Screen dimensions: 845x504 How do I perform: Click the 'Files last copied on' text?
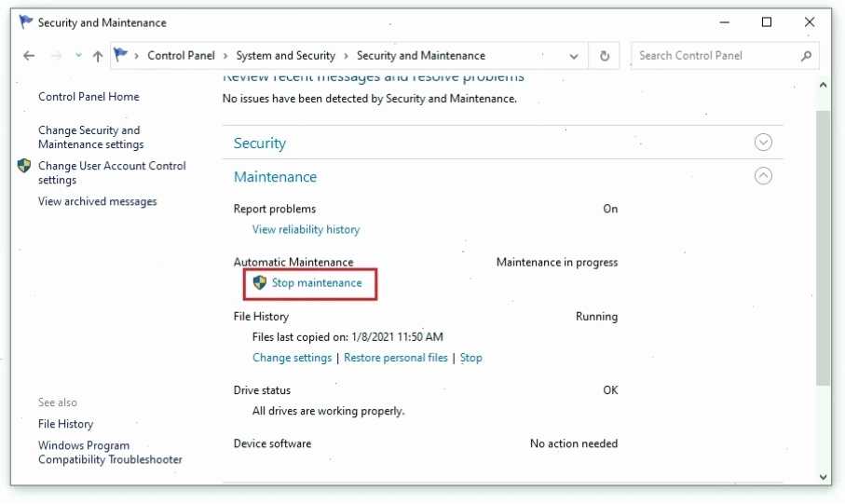pyautogui.click(x=348, y=337)
